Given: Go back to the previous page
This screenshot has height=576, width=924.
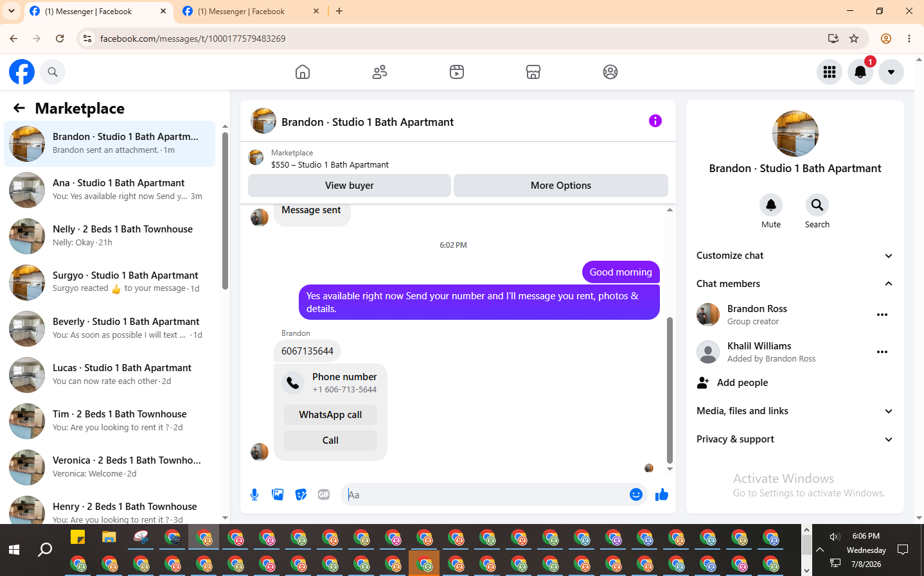Looking at the screenshot, I should tap(13, 39).
